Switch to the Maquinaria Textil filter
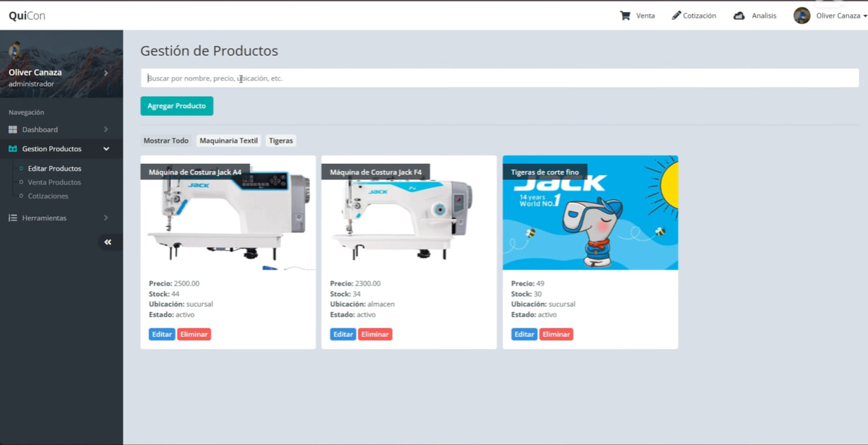The height and width of the screenshot is (445, 868). point(228,140)
